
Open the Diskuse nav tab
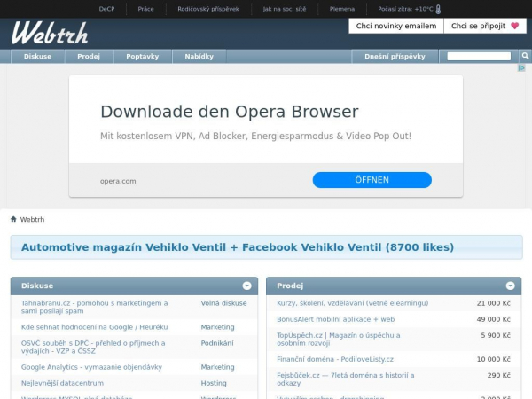(x=37, y=57)
